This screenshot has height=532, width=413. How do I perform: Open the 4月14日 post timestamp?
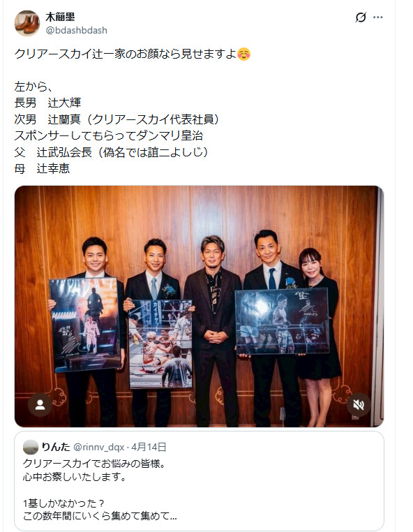click(x=149, y=448)
